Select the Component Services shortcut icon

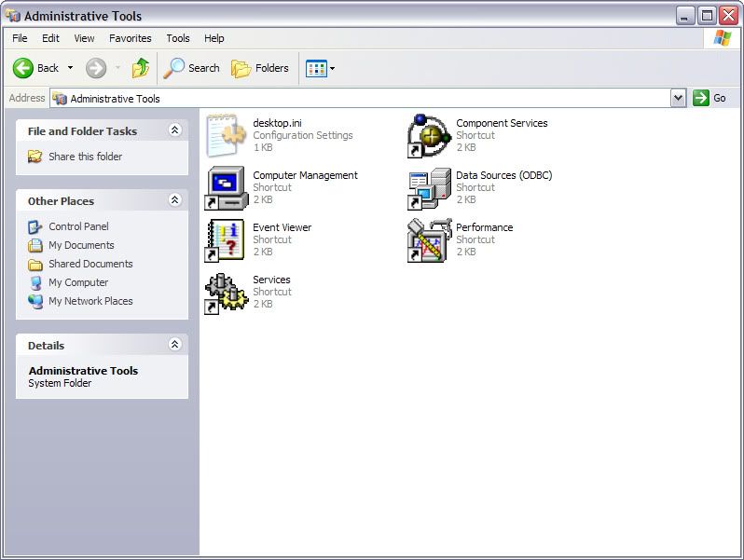pyautogui.click(x=429, y=136)
